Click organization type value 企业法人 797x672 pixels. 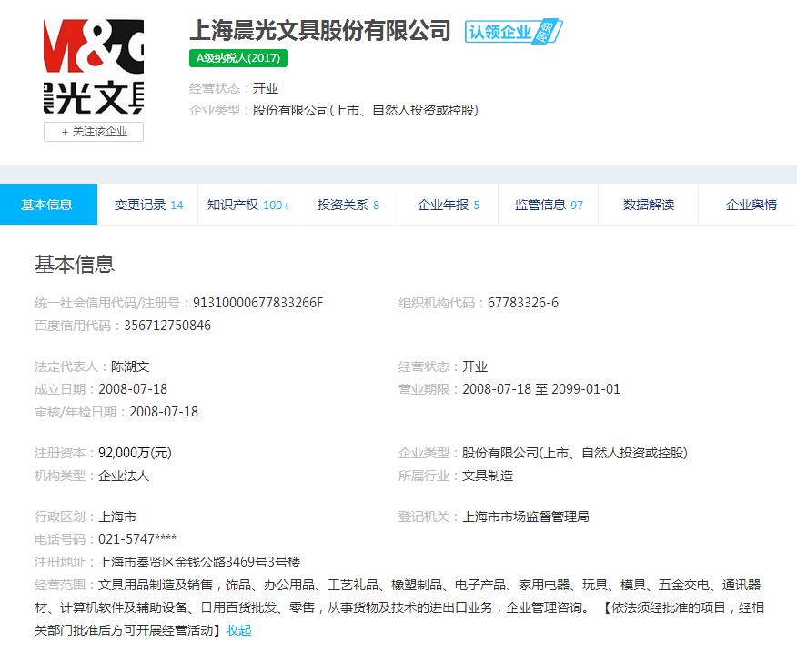pyautogui.click(x=124, y=476)
